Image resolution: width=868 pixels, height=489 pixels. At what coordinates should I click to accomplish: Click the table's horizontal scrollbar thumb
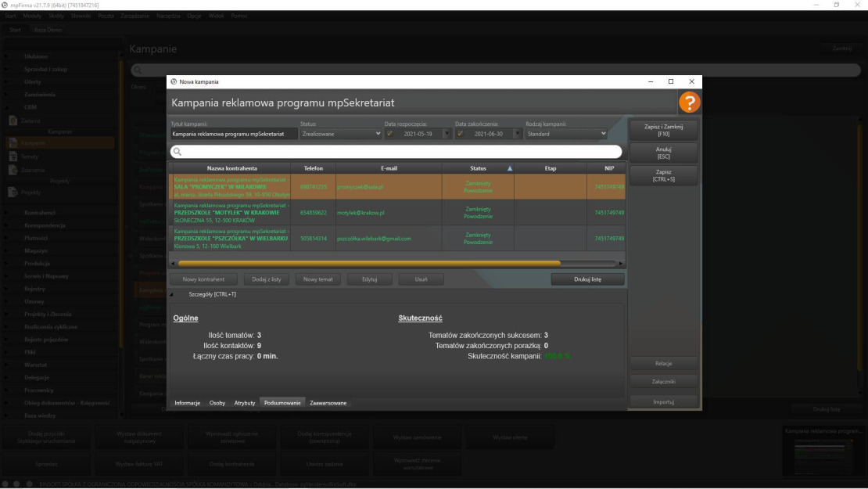(x=369, y=264)
